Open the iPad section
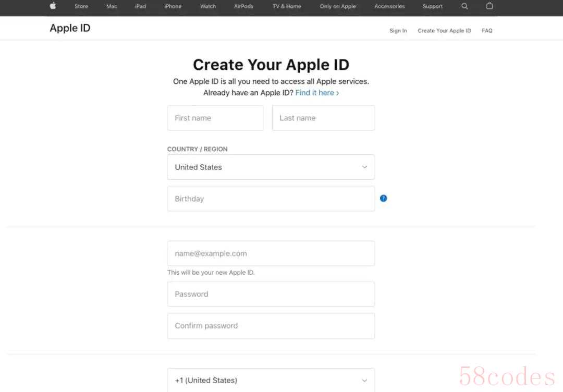The height and width of the screenshot is (392, 563). coord(140,6)
